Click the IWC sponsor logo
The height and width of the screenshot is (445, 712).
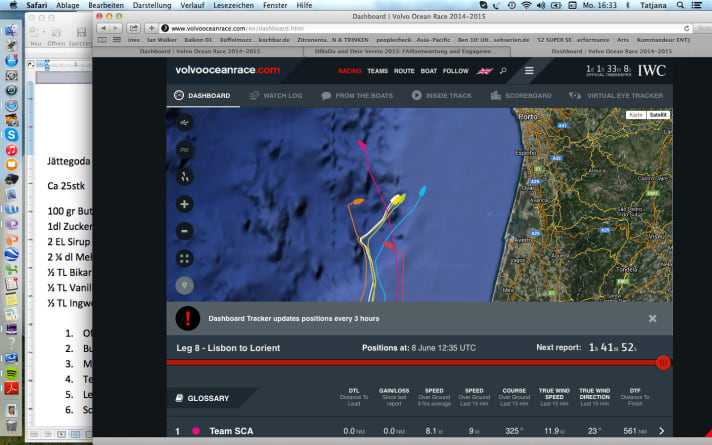(x=652, y=70)
